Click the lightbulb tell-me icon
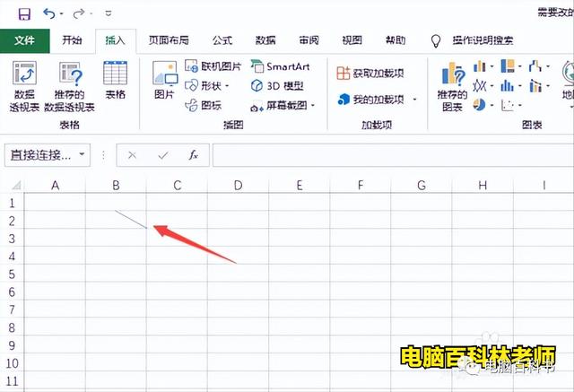 click(x=435, y=41)
